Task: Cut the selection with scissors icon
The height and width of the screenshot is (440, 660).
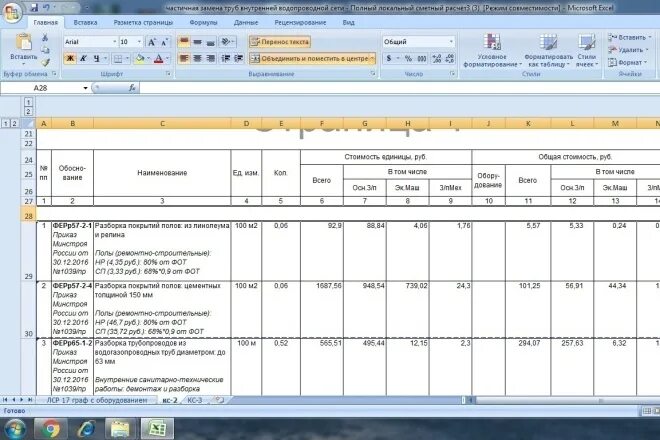Action: [x=45, y=38]
